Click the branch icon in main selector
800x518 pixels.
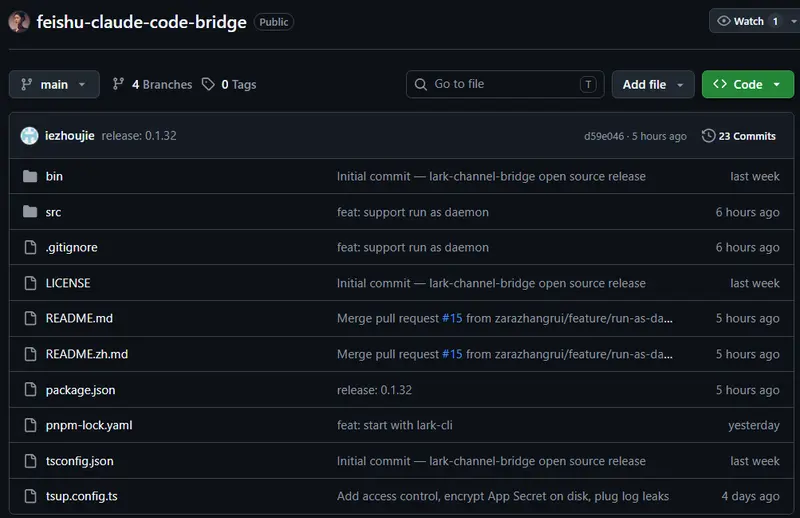coord(27,84)
